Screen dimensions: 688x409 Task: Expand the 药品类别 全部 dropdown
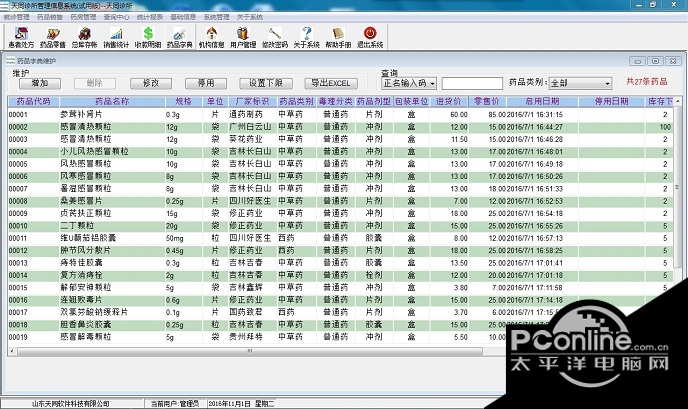tap(607, 83)
